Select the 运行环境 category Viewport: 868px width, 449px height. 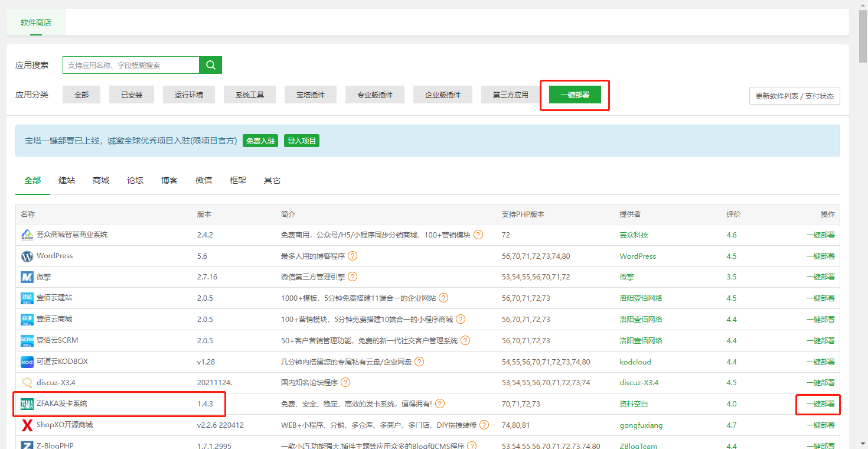point(189,95)
